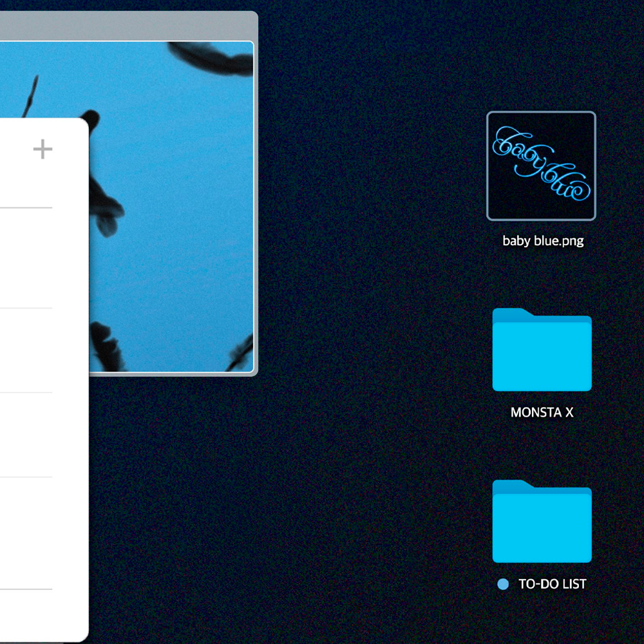This screenshot has height=644, width=644.
Task: Click the MONSTA X folder label
Action: click(542, 413)
